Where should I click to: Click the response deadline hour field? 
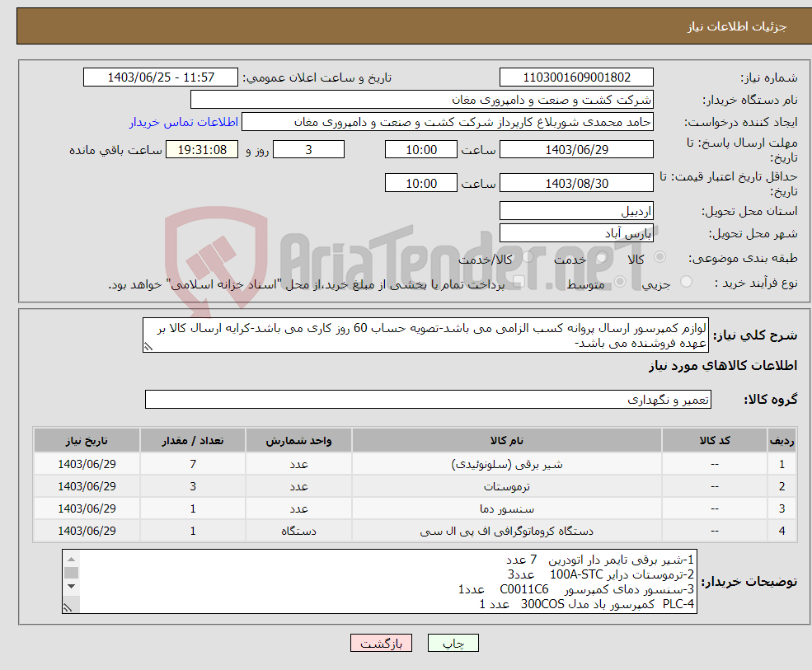tap(421, 150)
